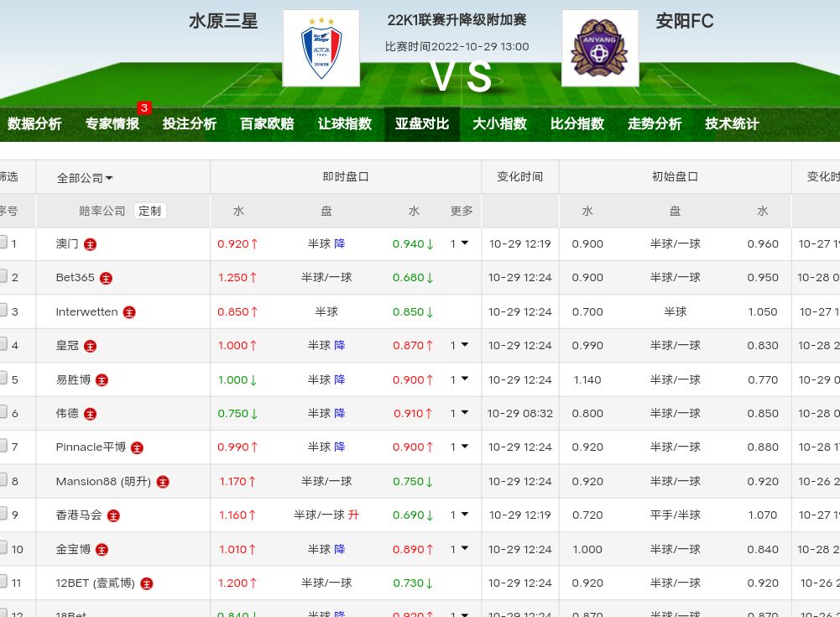Click the FC Anyang team crest

[x=599, y=49]
